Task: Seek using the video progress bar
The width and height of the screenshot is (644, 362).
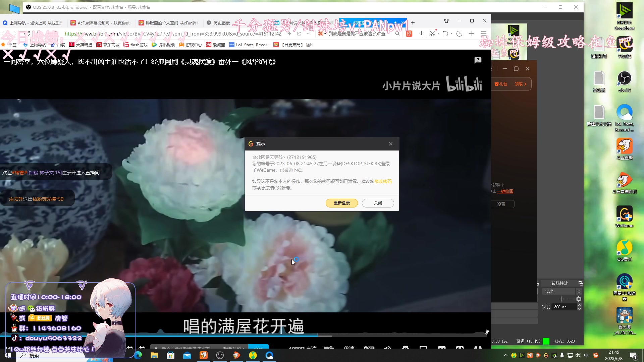Action: pyautogui.click(x=235, y=336)
